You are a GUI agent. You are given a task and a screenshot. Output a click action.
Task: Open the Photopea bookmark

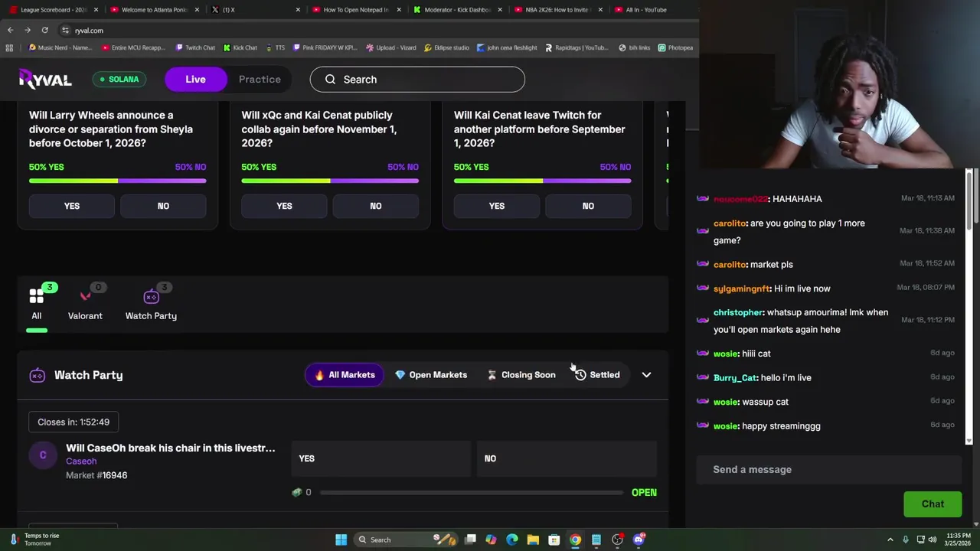[x=675, y=47]
